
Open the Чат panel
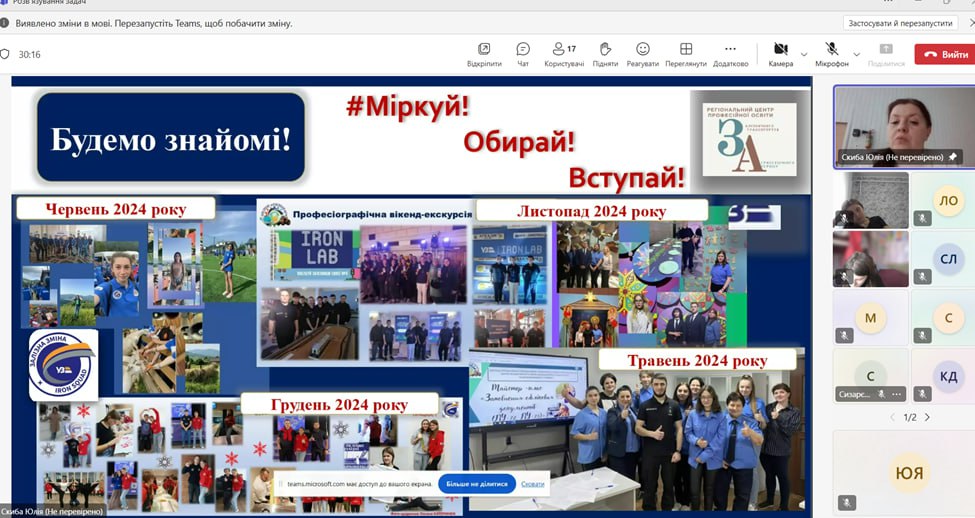523,54
